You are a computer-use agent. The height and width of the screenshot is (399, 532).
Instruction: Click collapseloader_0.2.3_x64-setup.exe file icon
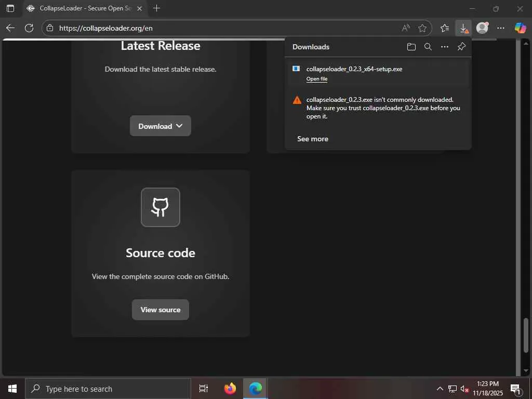296,69
